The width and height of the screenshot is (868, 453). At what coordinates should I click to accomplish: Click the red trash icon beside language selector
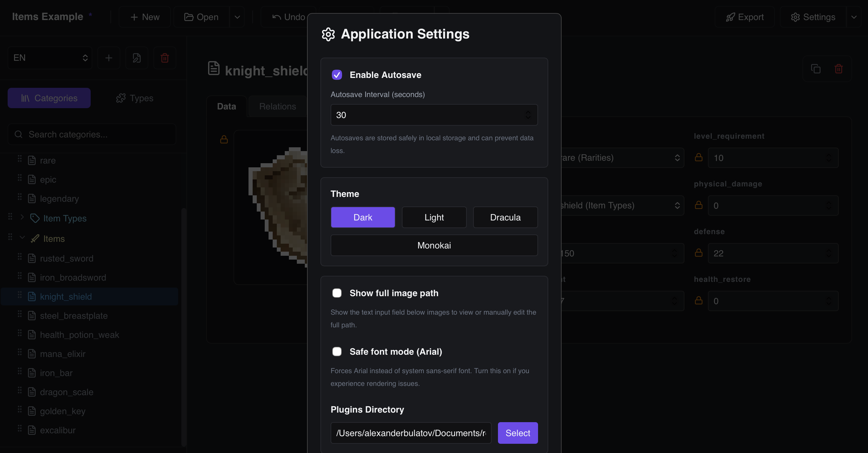click(164, 58)
